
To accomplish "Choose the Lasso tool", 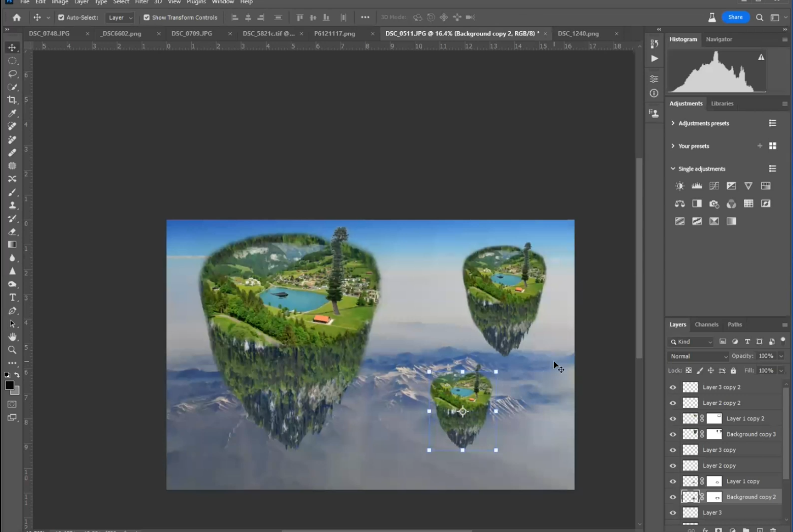I will (x=12, y=74).
